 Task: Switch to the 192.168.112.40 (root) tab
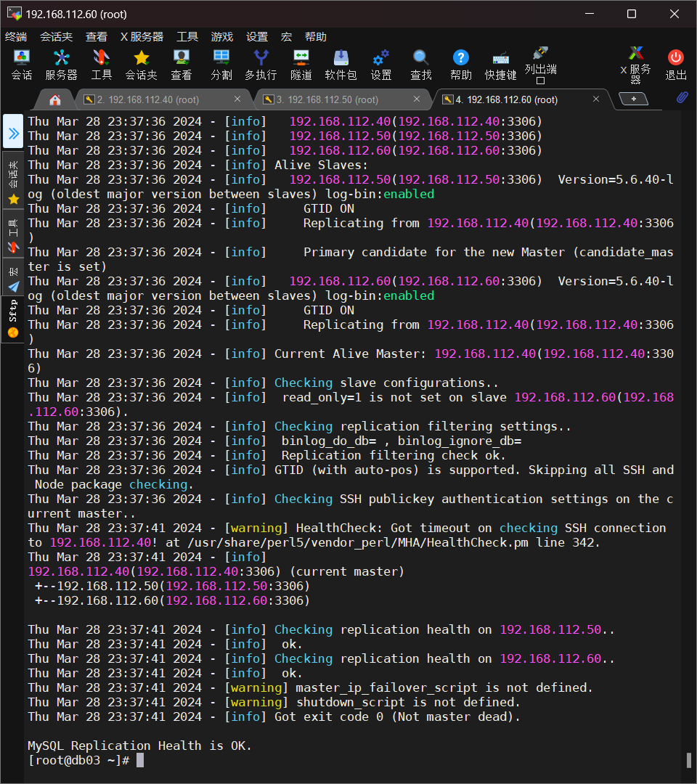(147, 99)
